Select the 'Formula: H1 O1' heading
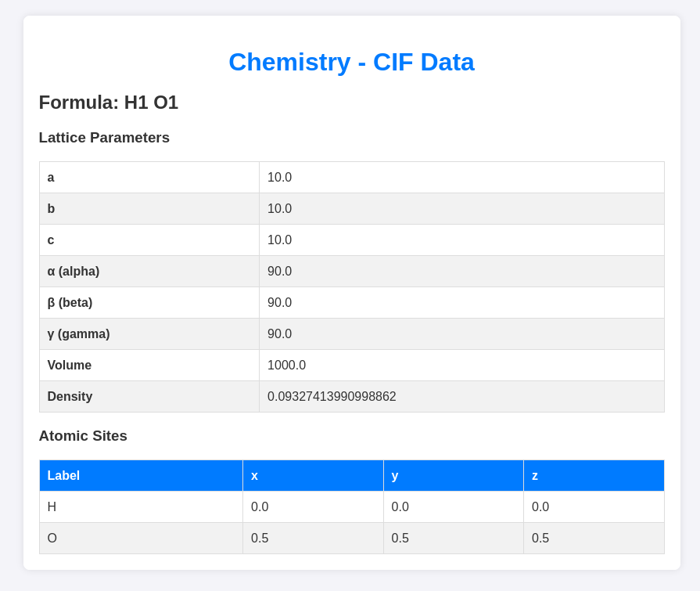This screenshot has width=700, height=591. pos(109,103)
